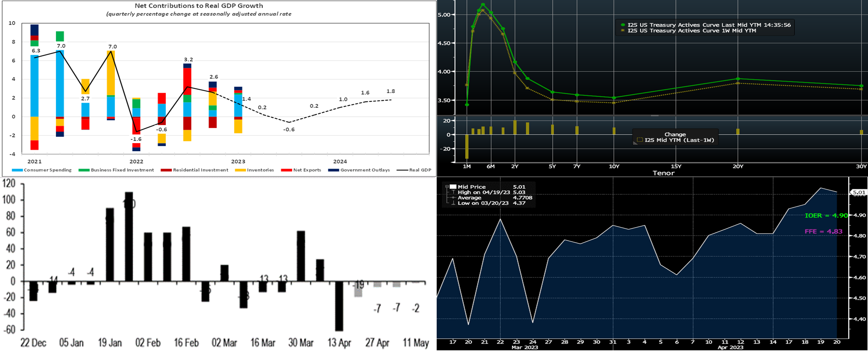The width and height of the screenshot is (868, 351).
Task: Select the Real GDP legend entry
Action: click(x=420, y=170)
